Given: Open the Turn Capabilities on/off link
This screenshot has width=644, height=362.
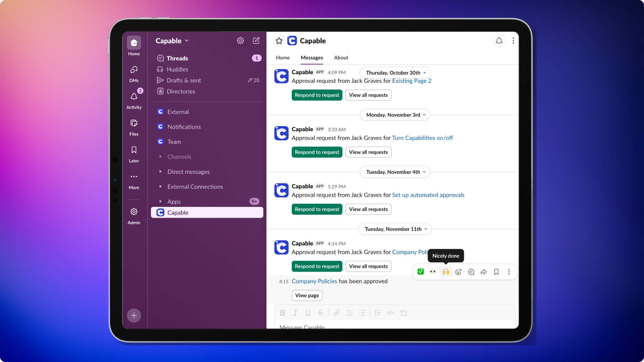Looking at the screenshot, I should [x=422, y=138].
